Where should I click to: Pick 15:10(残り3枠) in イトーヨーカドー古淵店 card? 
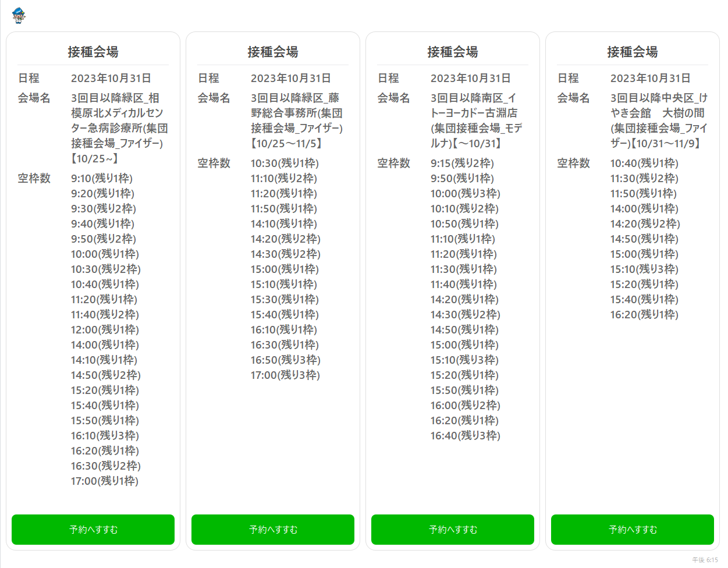464,360
